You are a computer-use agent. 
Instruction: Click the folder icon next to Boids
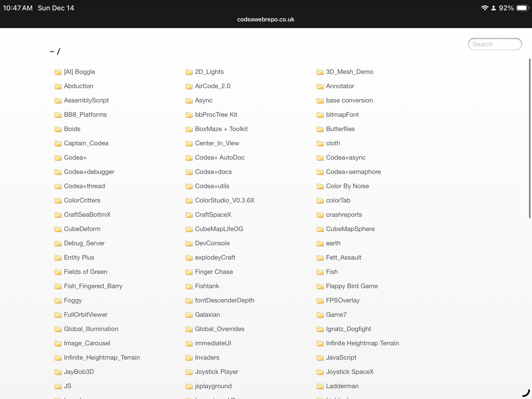(x=58, y=129)
